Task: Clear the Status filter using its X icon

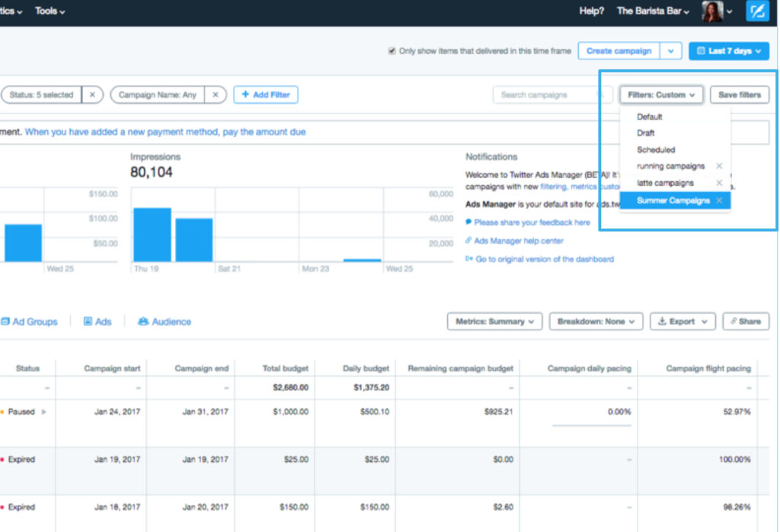Action: 92,94
